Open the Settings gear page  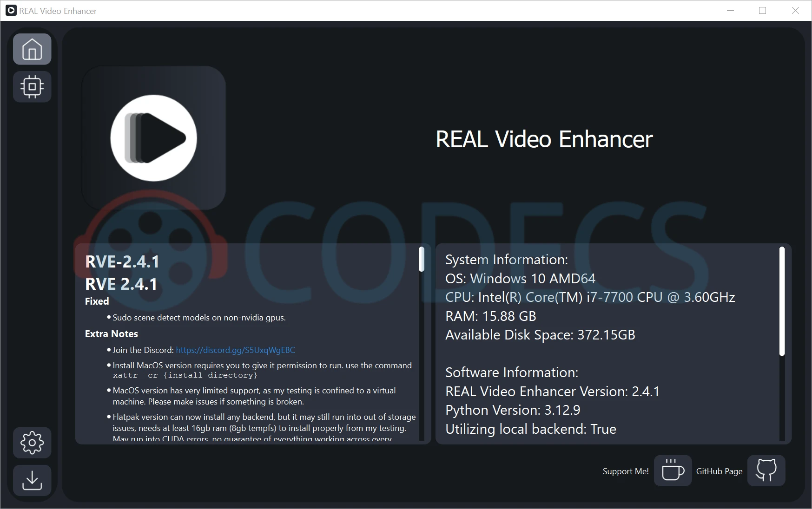[x=32, y=443]
